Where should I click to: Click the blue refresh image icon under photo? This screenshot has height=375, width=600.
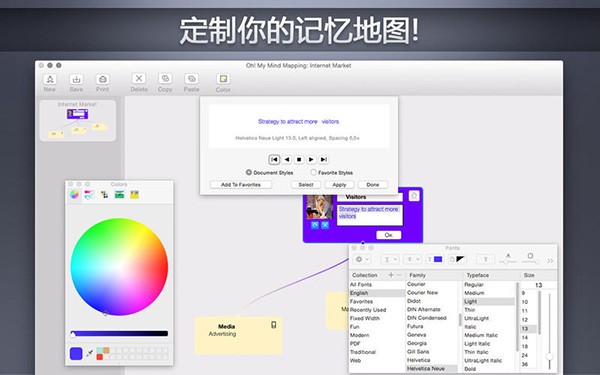pos(315,225)
